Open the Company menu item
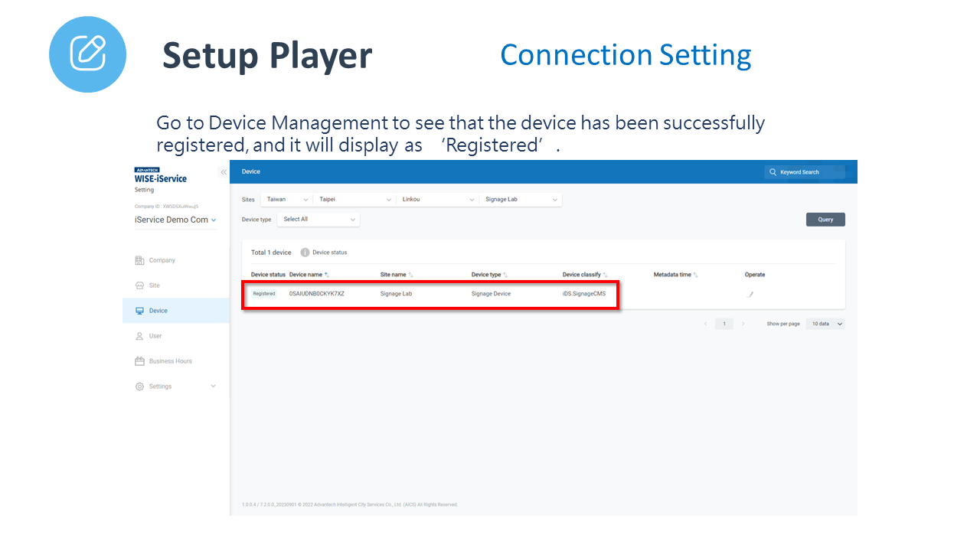 (162, 260)
